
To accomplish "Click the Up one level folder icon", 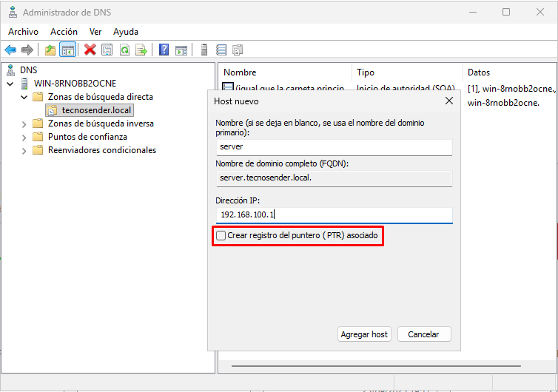I will [x=50, y=50].
